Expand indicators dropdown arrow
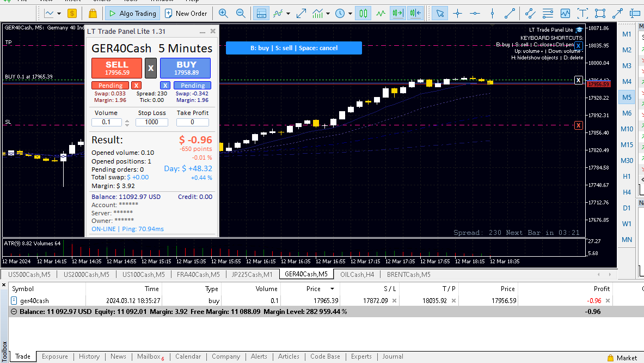644x363 pixels. click(289, 14)
